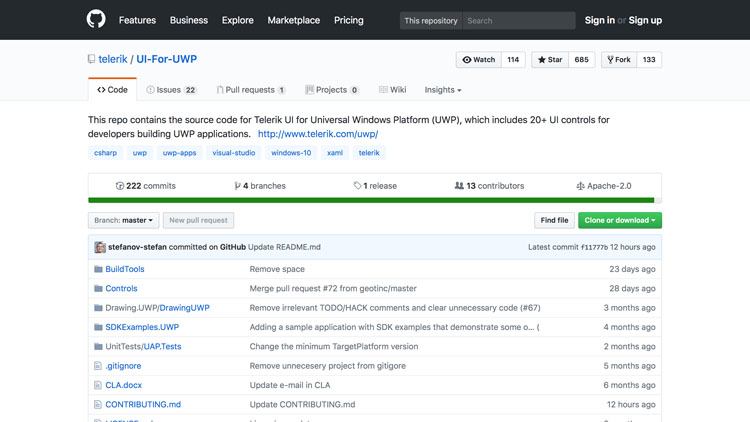Viewport: 750px width, 422px height.
Task: Open the Projects tab
Action: [x=332, y=89]
